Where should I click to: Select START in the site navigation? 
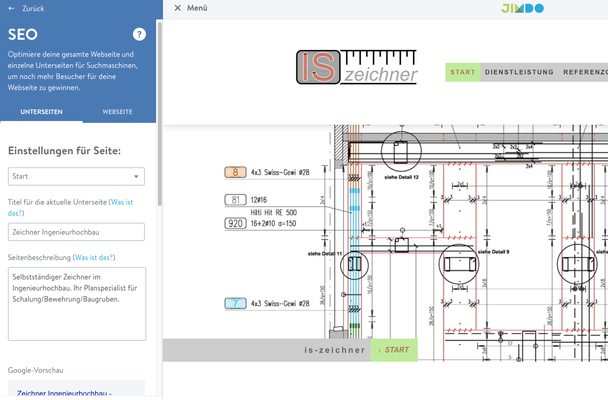click(x=462, y=72)
